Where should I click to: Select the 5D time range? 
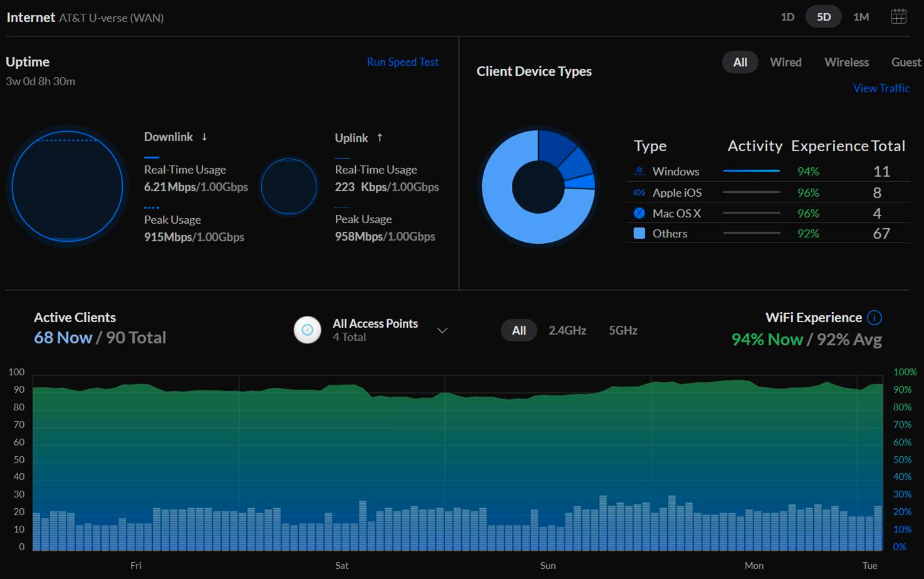(x=824, y=17)
